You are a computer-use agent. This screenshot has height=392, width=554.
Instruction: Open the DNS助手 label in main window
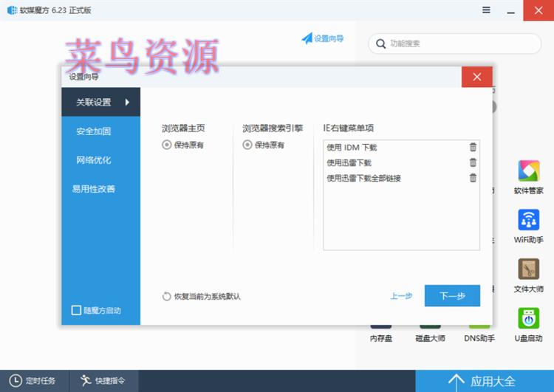point(479,338)
